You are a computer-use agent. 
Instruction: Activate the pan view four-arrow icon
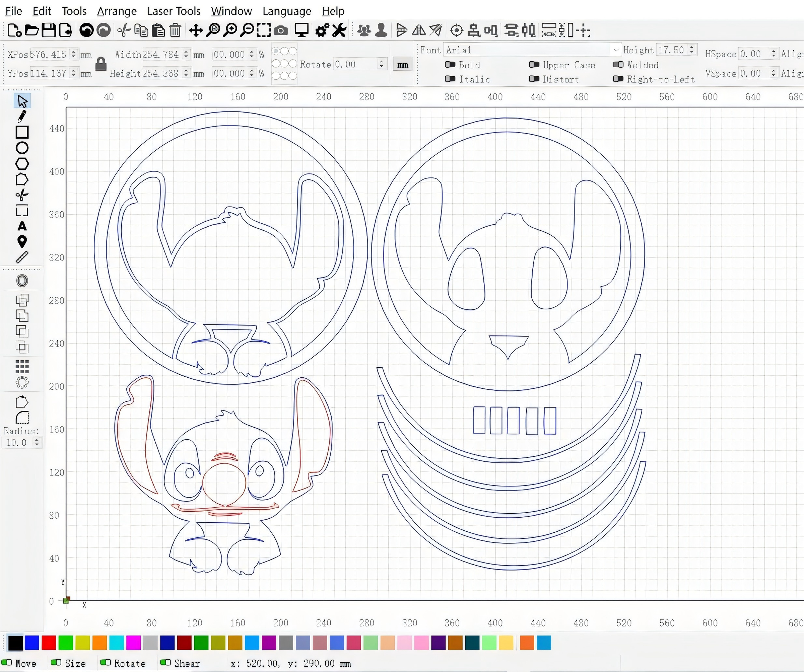coord(196,30)
